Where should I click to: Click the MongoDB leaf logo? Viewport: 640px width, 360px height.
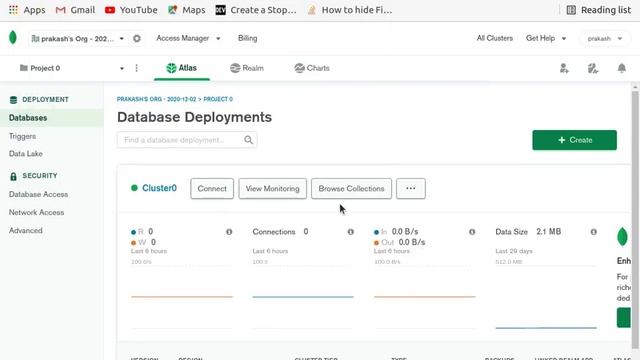(13, 38)
